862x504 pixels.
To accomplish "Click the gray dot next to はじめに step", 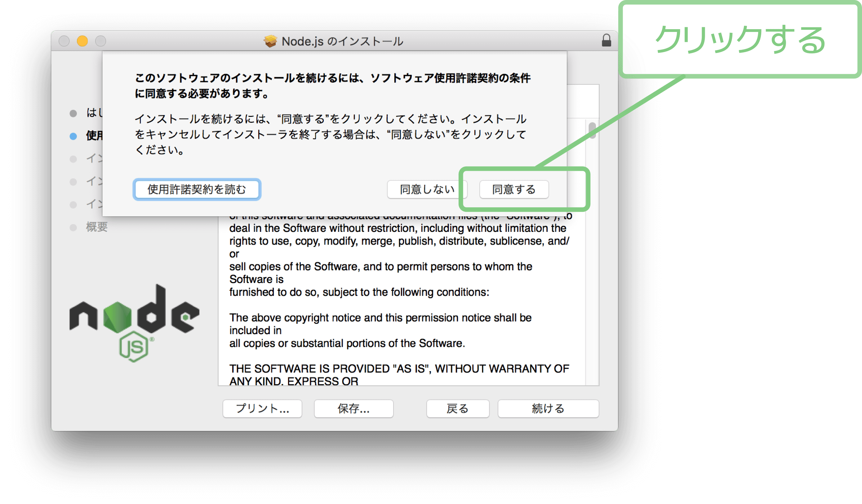I will 73,113.
